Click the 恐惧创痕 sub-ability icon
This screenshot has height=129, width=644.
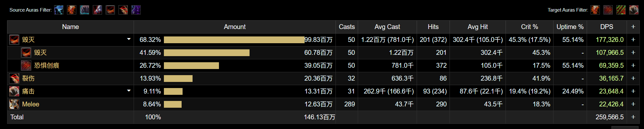point(26,65)
